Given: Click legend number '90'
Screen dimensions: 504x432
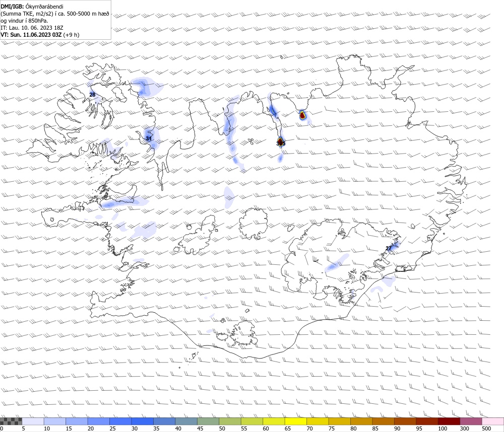Looking at the screenshot, I should (397, 428).
